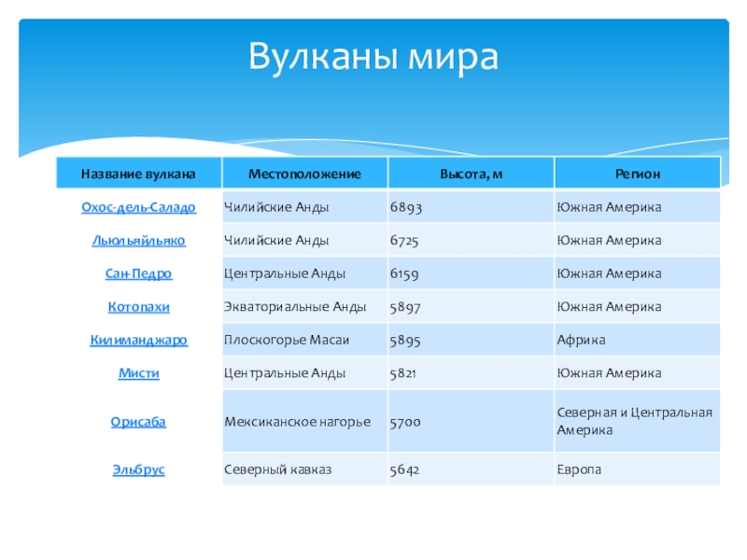Click the Название вулкана column header
Viewport: 747px width, 560px height.
point(138,174)
